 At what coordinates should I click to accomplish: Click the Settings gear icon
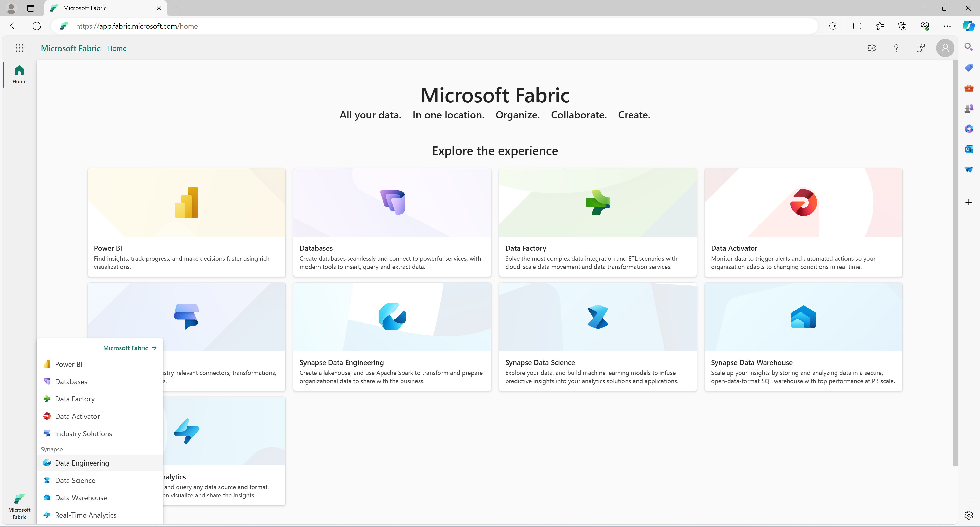coord(872,48)
